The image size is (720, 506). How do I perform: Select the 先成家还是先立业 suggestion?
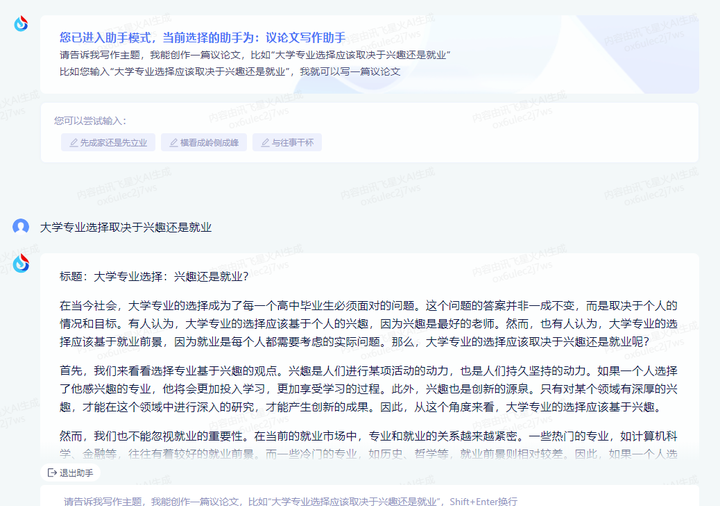click(x=107, y=143)
